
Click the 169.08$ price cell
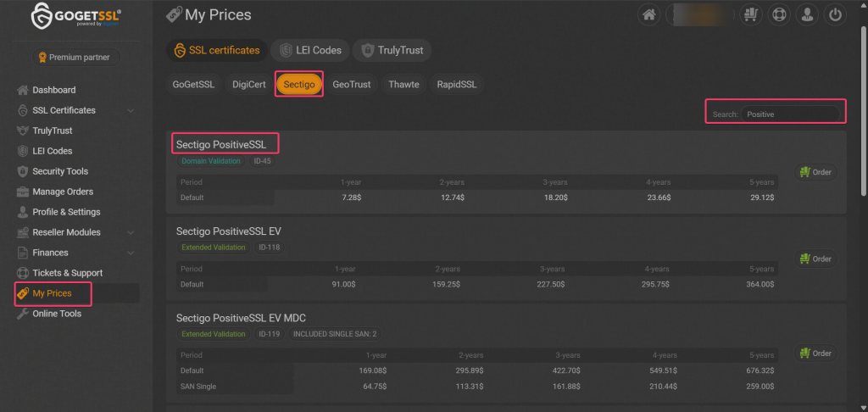click(373, 370)
